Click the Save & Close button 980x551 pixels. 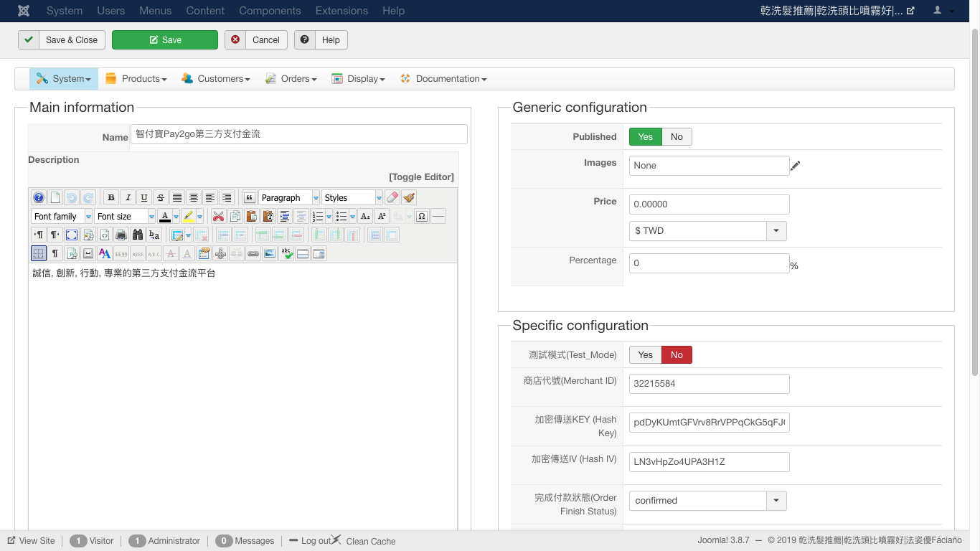[62, 40]
